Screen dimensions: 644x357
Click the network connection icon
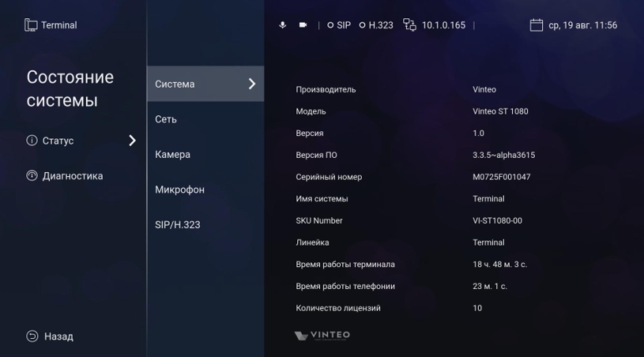(409, 24)
